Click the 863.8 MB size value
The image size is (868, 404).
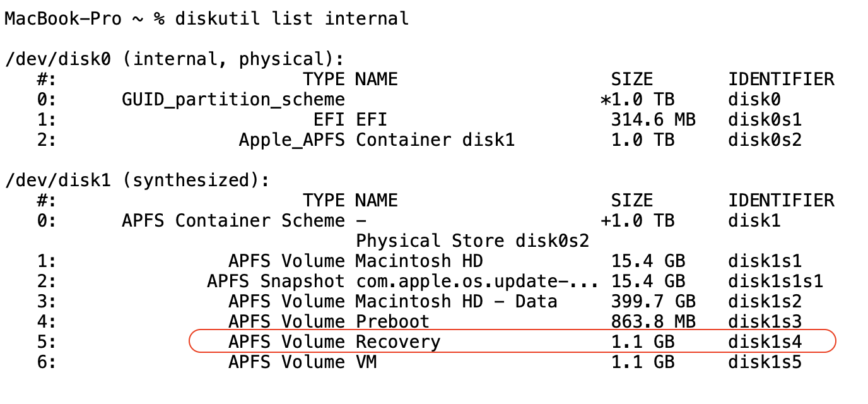[653, 322]
